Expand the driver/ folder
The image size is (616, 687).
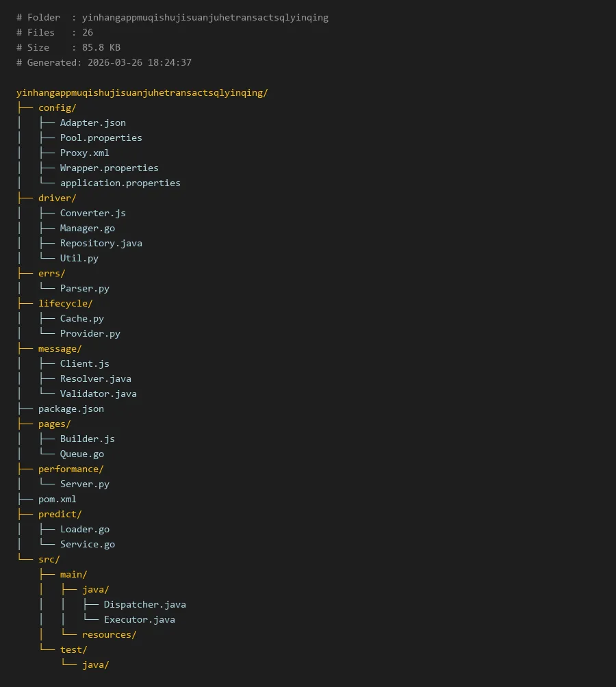(x=57, y=198)
